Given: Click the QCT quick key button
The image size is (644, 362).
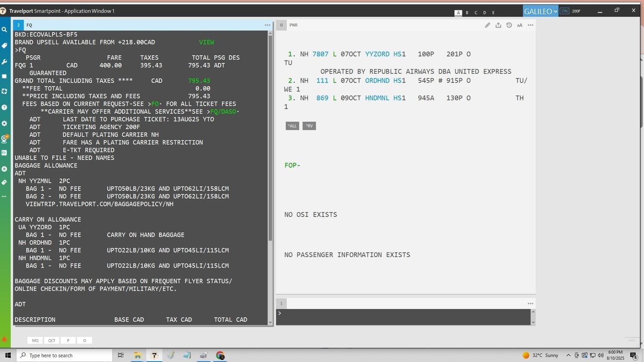Looking at the screenshot, I should click(52, 341).
